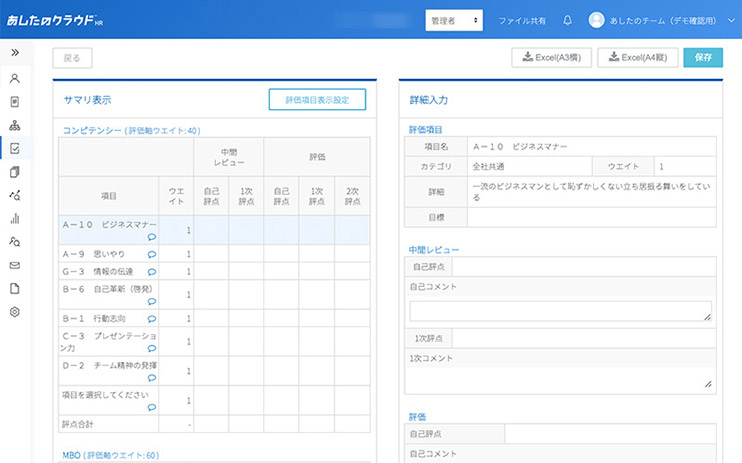742x463 pixels.
Task: Open 評価項目表示設定 settings
Action: [317, 99]
